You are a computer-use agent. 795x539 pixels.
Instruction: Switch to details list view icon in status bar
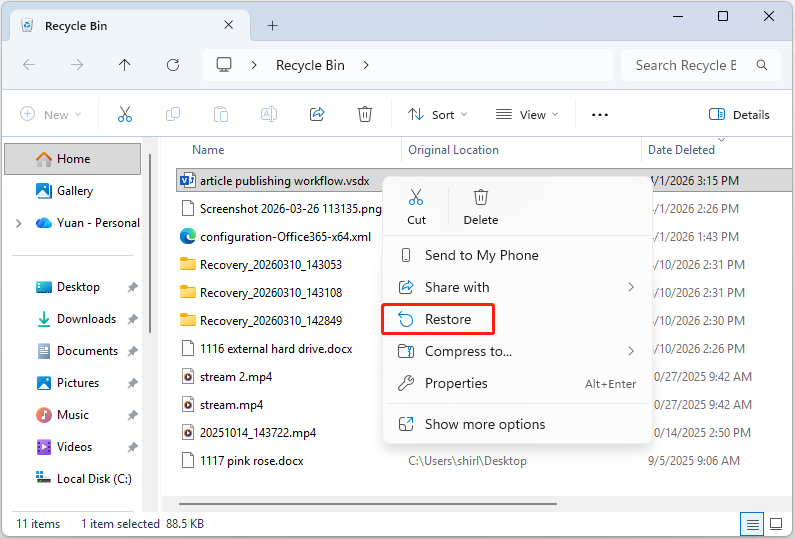[x=752, y=524]
